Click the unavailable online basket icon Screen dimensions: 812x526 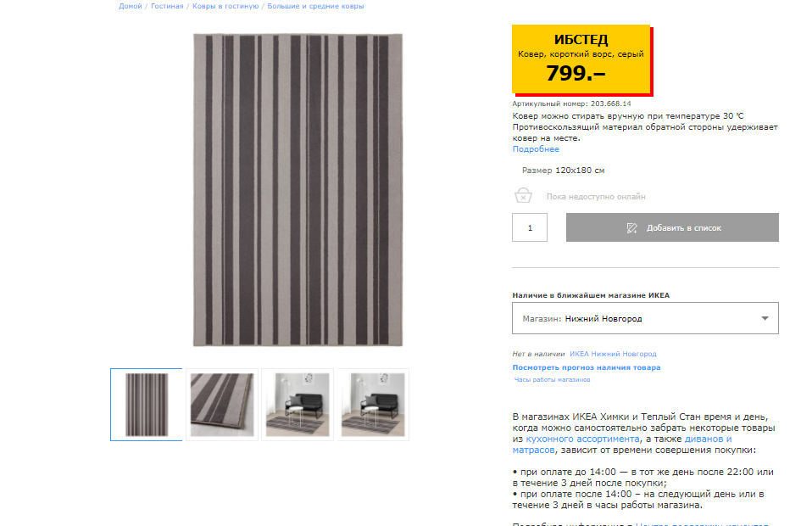tap(523, 195)
